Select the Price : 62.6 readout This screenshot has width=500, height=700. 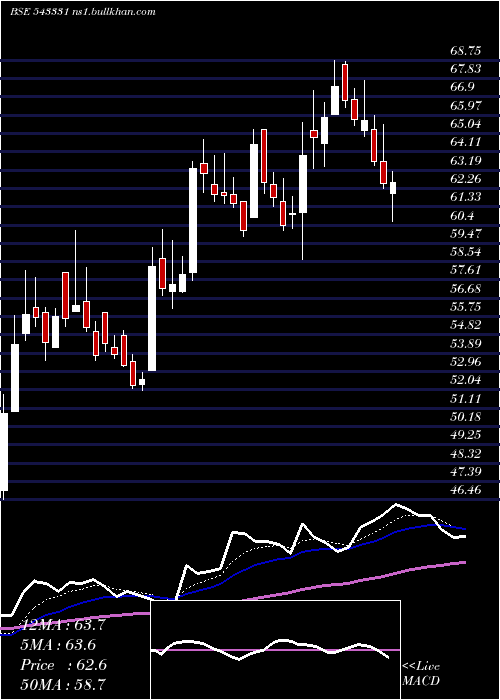64,665
